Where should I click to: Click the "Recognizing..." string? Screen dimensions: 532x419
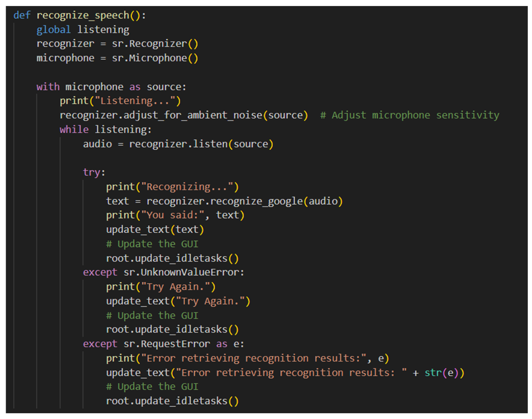point(187,187)
